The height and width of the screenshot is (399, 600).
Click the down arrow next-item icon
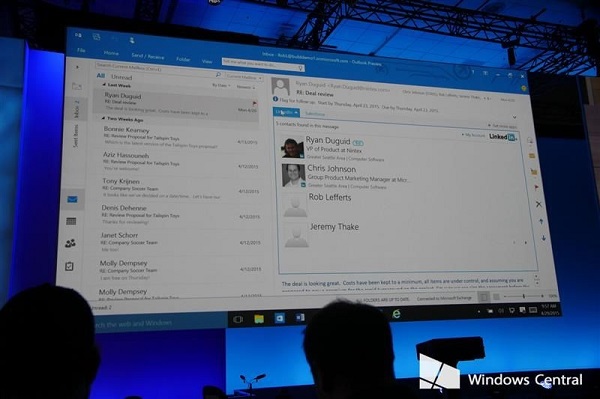click(x=543, y=238)
